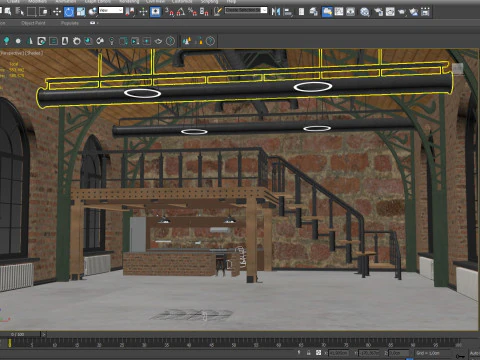Viewport: 480px width, 360px height.
Task: Click the Use Pivot Point Center icon
Action: [x=130, y=12]
